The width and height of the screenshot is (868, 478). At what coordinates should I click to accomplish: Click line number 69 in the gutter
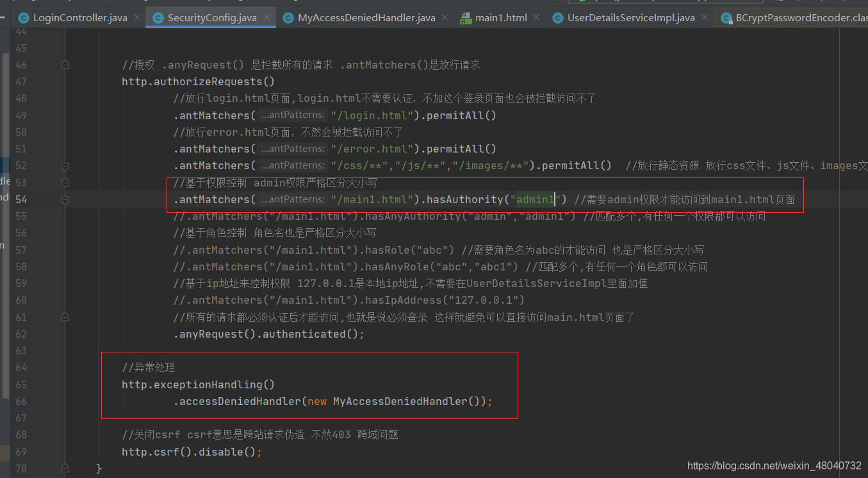[x=20, y=452]
